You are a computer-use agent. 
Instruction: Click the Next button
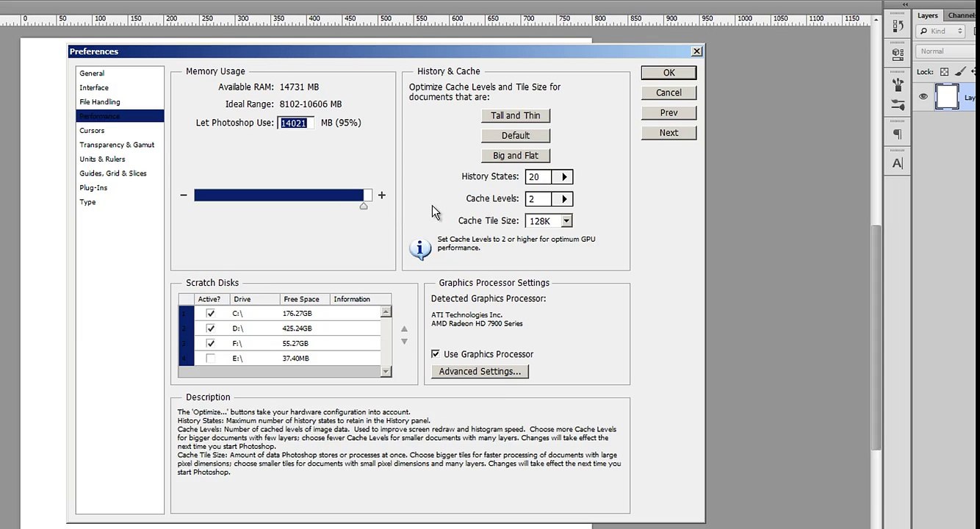(669, 133)
